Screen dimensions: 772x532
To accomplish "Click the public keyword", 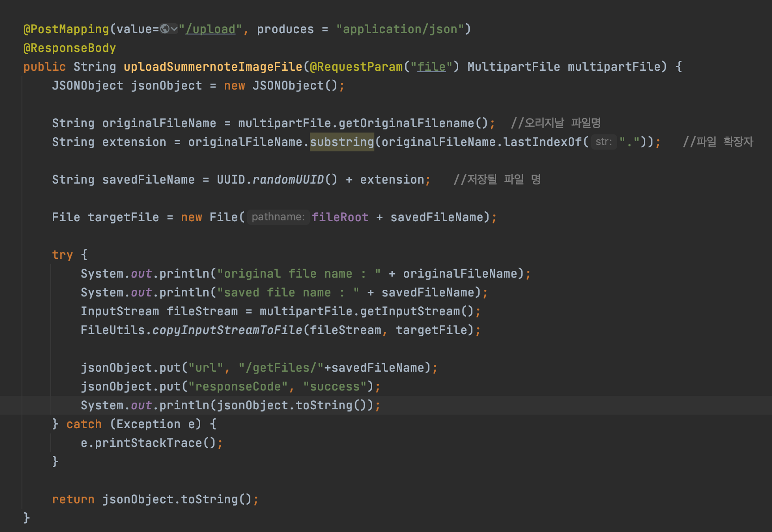I will tap(44, 67).
